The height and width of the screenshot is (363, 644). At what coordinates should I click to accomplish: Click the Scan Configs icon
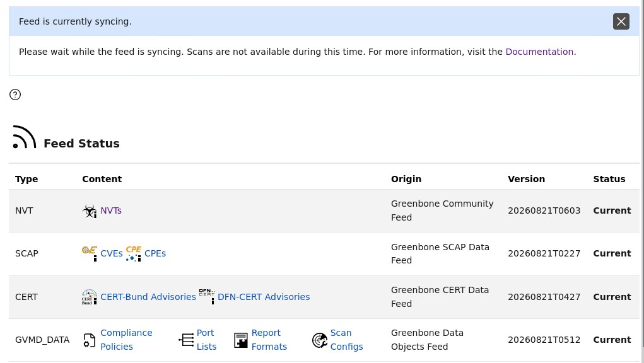(x=320, y=340)
